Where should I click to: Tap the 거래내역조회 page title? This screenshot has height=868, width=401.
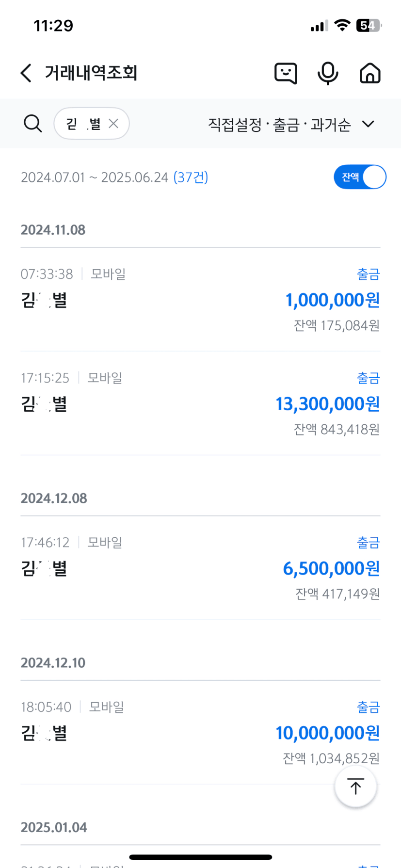tap(91, 73)
